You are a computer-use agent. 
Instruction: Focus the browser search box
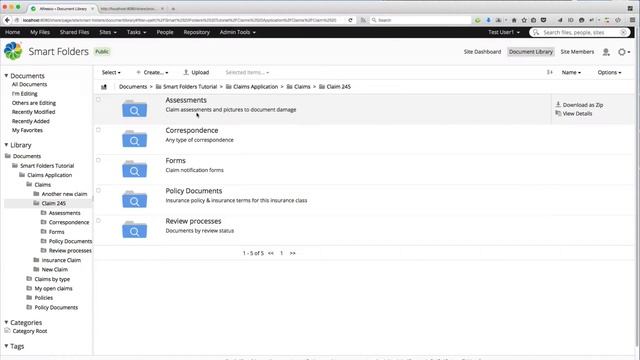pyautogui.click(x=420, y=20)
